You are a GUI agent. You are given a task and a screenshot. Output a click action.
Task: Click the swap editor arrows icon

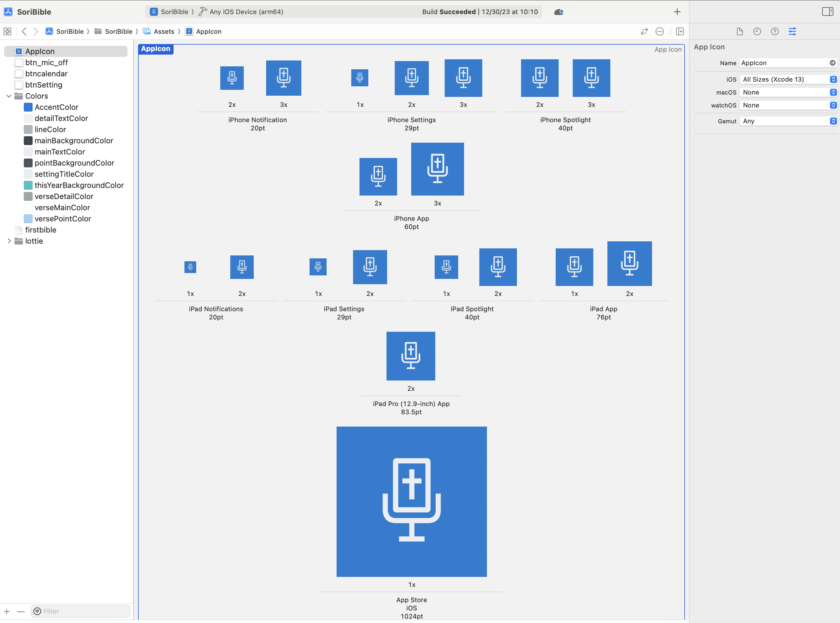pyautogui.click(x=644, y=31)
